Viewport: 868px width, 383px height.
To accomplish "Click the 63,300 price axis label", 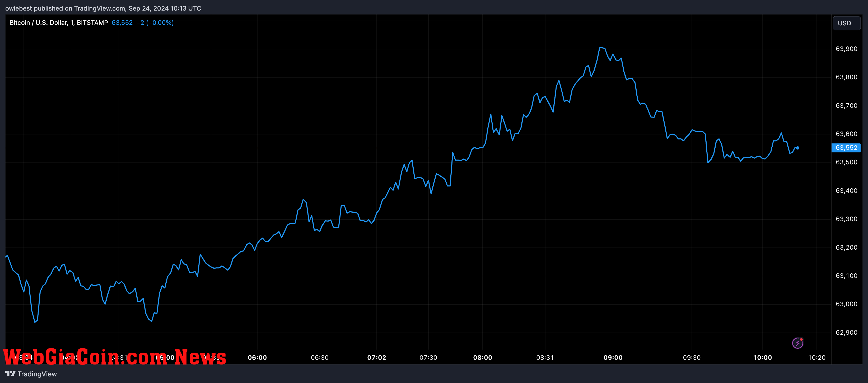I will [x=846, y=219].
